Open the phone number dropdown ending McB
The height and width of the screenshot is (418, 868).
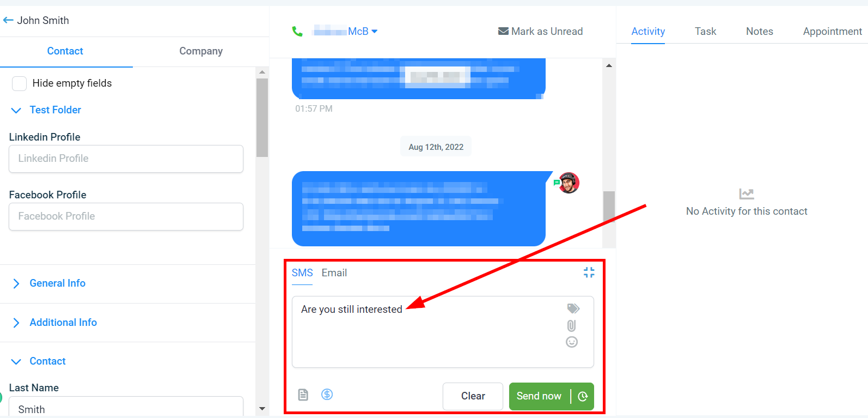pos(345,32)
